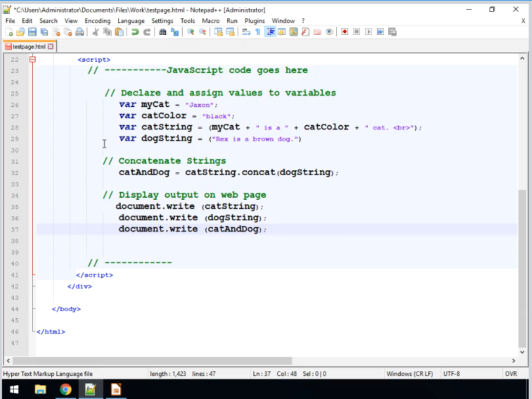Close the testpage.html tab
The image size is (532, 399).
point(51,47)
